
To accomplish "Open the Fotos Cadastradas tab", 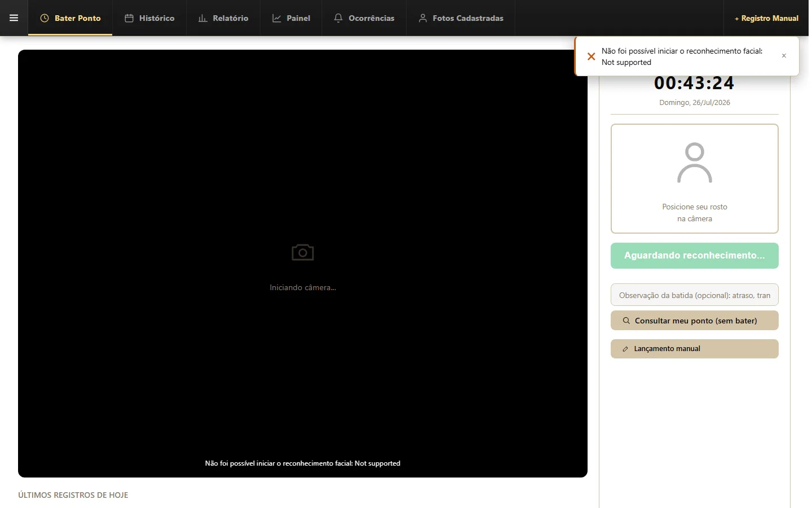I will (461, 18).
